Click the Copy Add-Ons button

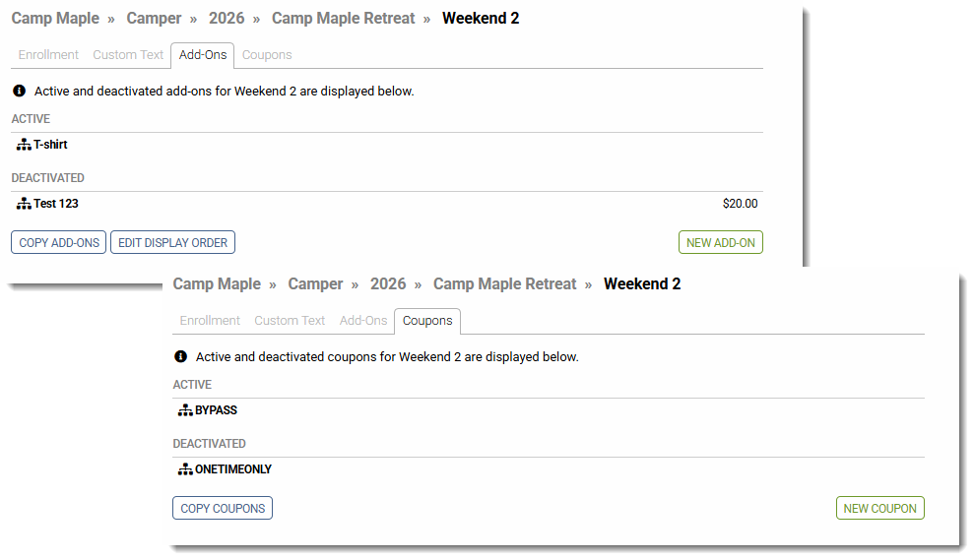(x=59, y=243)
